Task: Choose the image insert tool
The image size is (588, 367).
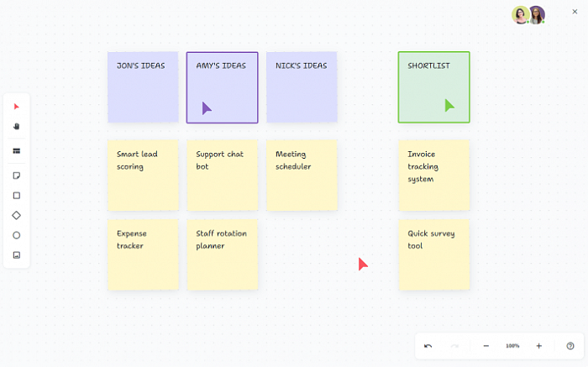Action: point(16,255)
